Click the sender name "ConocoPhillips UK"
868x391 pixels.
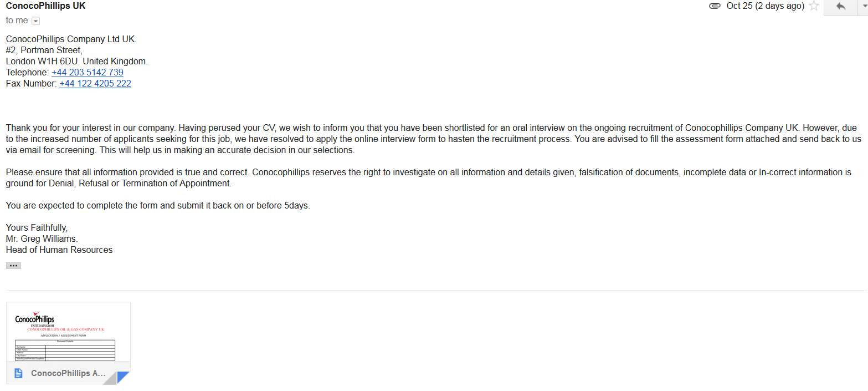45,6
